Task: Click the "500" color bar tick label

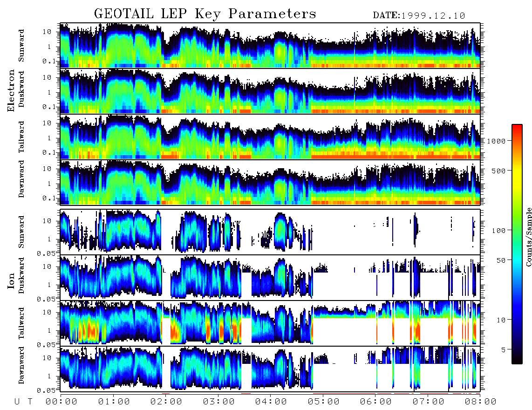Action: pos(499,171)
